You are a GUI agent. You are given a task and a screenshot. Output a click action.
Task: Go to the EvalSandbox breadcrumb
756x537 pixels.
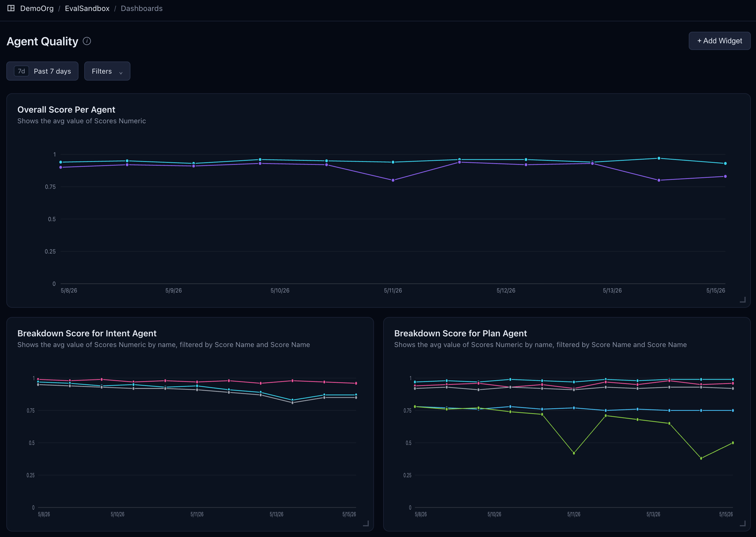coord(87,8)
